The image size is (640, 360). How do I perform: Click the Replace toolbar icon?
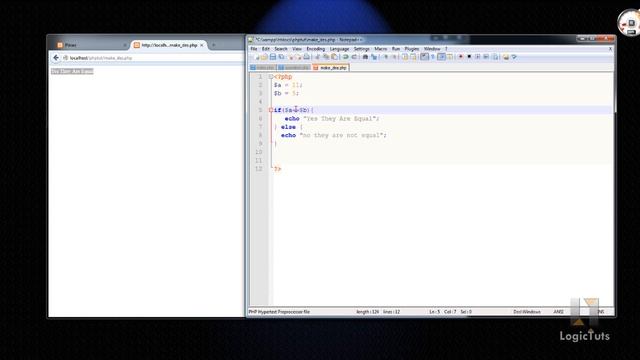tap(374, 57)
